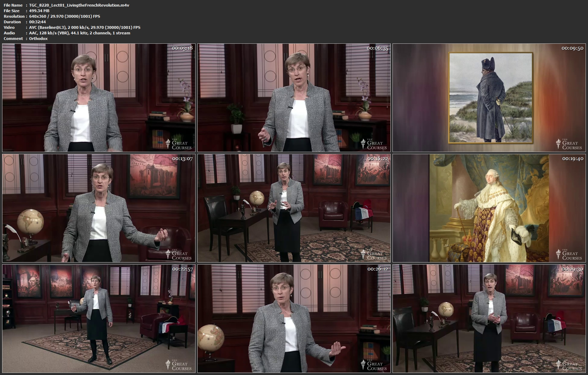Click the comment value Orthodox
588x375 pixels.
pyautogui.click(x=39, y=39)
